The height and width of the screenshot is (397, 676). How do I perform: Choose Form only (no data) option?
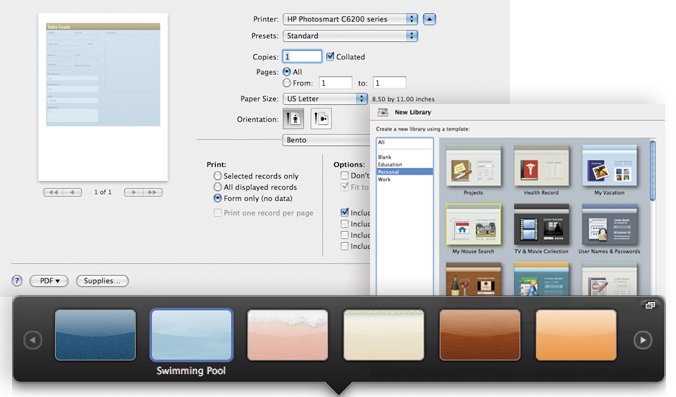click(218, 198)
